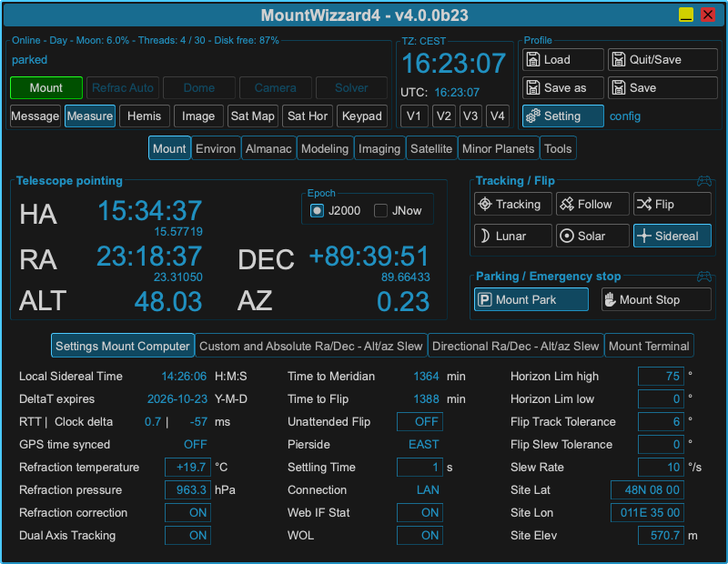Select the Tools tab
The height and width of the screenshot is (564, 728).
tap(558, 148)
